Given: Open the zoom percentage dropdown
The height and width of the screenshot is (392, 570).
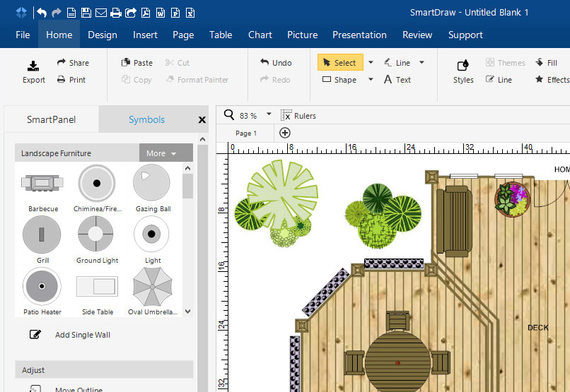Looking at the screenshot, I should (x=269, y=114).
